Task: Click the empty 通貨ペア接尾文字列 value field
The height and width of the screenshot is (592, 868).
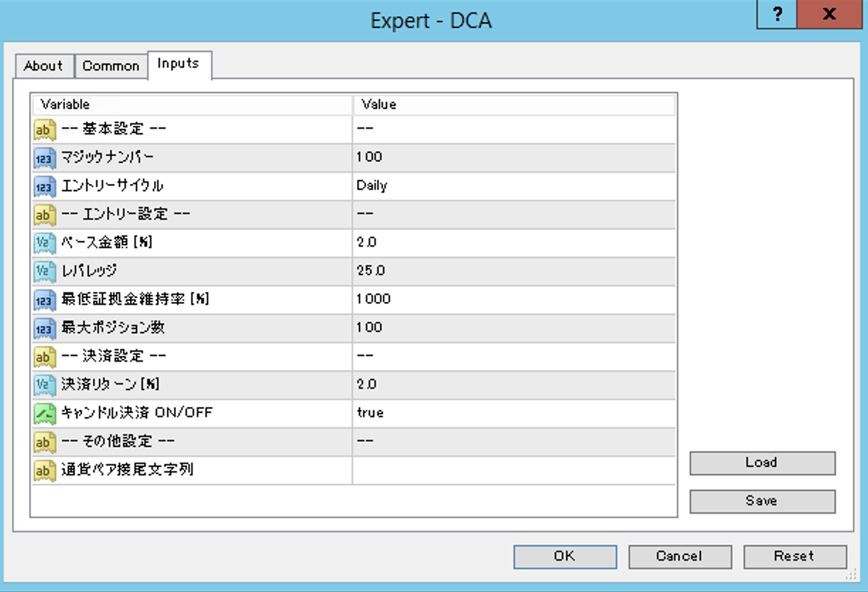Action: [x=513, y=470]
